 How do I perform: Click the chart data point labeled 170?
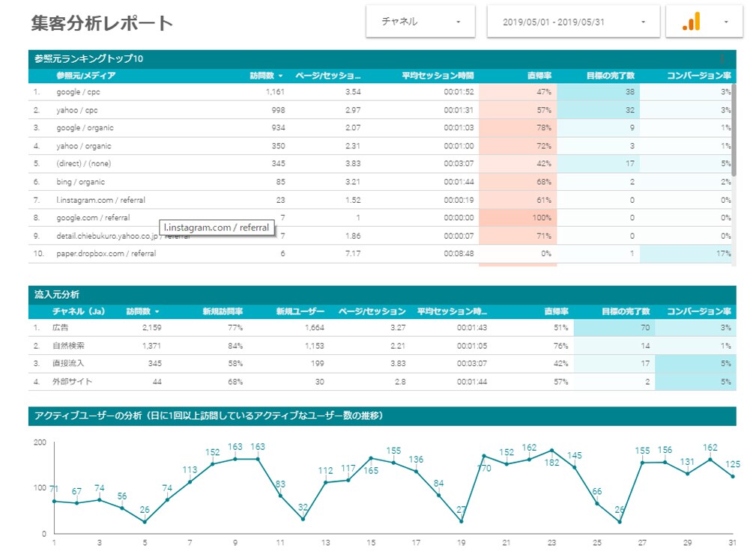(484, 456)
